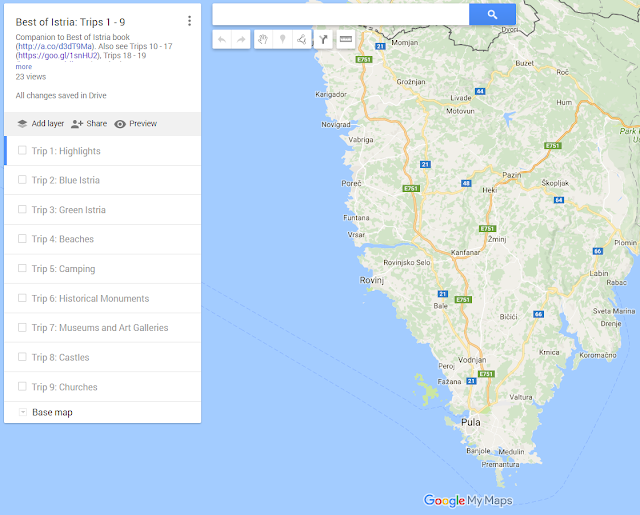Open the https://goo.gl/1snHU2 link

pyautogui.click(x=58, y=55)
